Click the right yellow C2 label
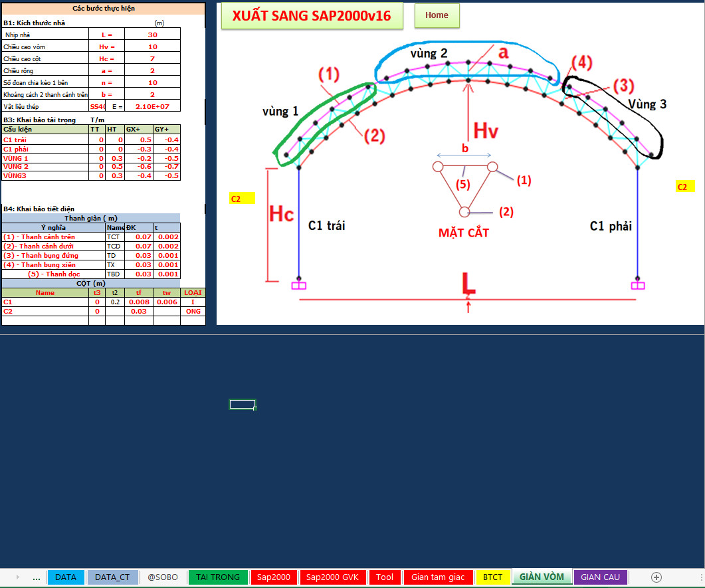 point(685,187)
